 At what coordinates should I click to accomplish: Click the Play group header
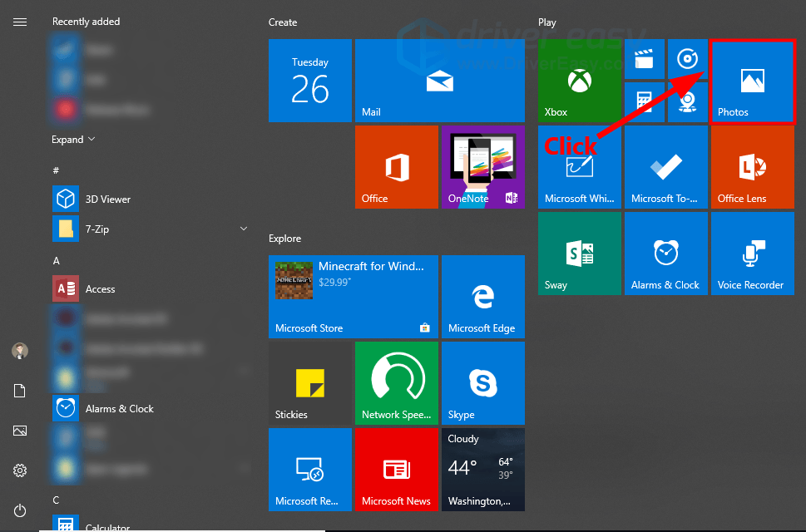click(547, 22)
